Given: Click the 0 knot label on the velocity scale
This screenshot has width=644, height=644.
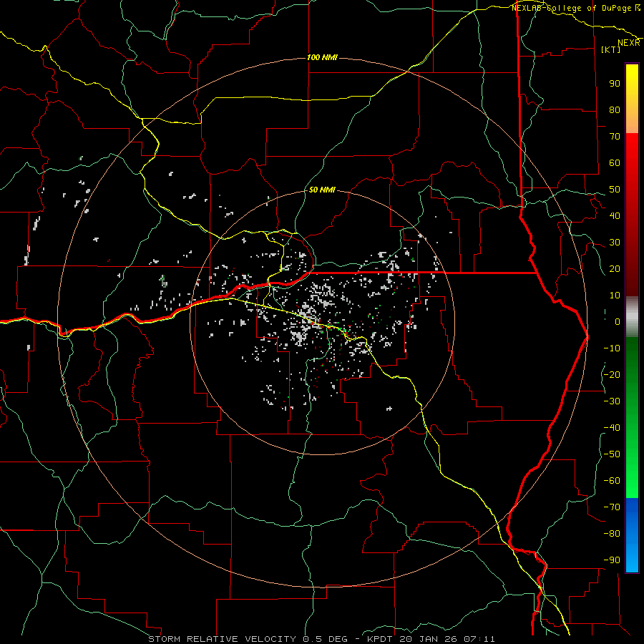Looking at the screenshot, I should (618, 321).
